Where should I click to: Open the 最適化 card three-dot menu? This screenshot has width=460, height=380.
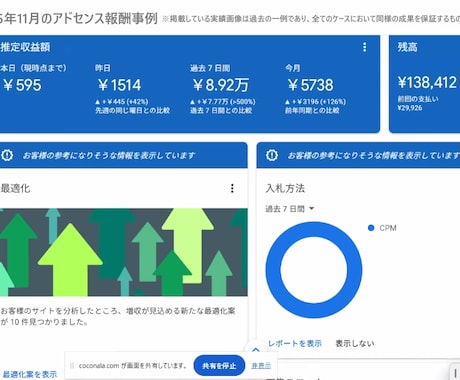tap(232, 188)
